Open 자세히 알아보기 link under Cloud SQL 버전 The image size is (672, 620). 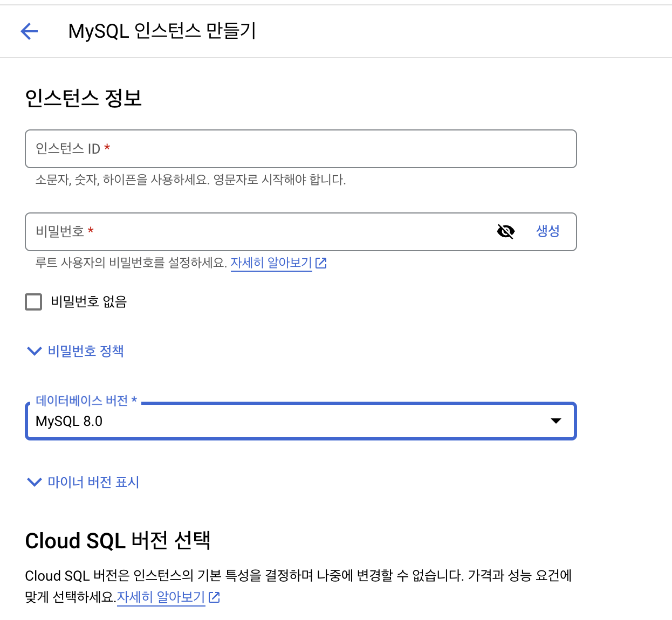[161, 597]
